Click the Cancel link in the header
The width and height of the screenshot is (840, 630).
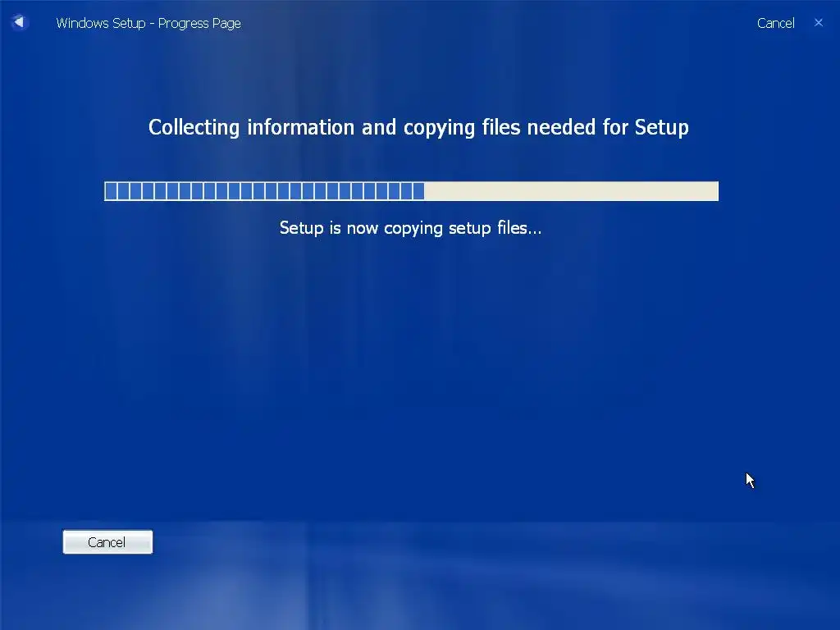click(775, 23)
